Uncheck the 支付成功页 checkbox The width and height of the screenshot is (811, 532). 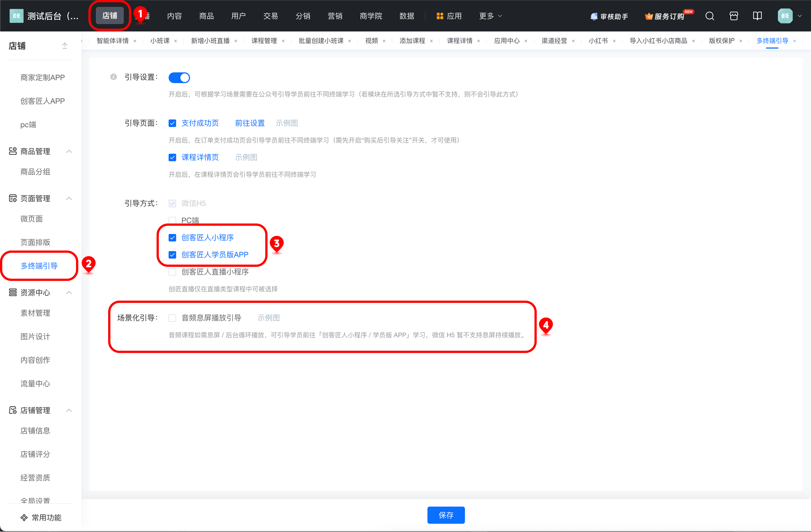(x=172, y=123)
